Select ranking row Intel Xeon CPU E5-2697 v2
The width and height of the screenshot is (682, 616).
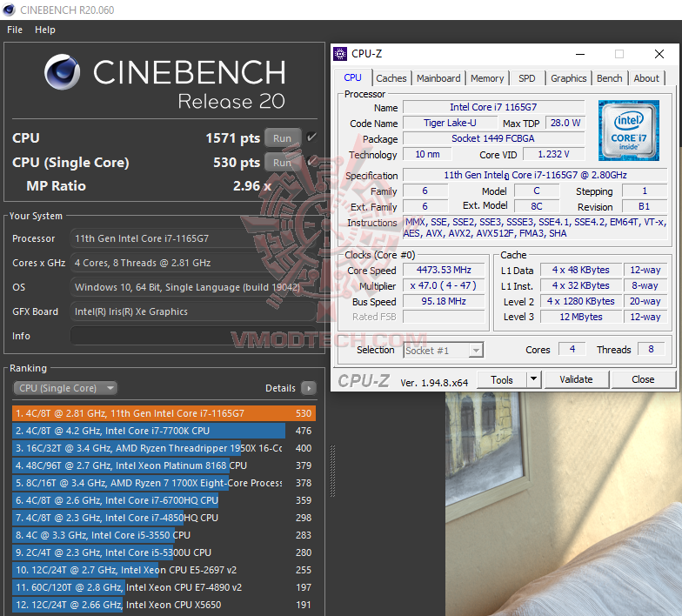click(x=164, y=570)
